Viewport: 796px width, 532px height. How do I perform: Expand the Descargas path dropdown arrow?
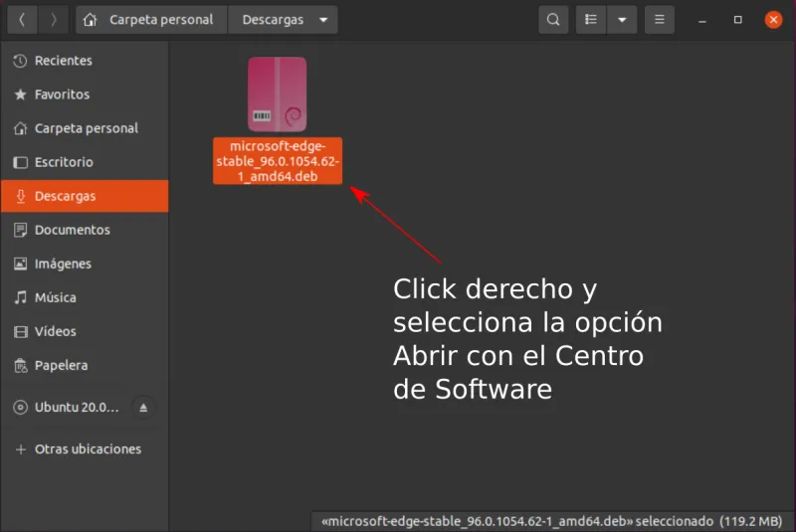tap(323, 20)
